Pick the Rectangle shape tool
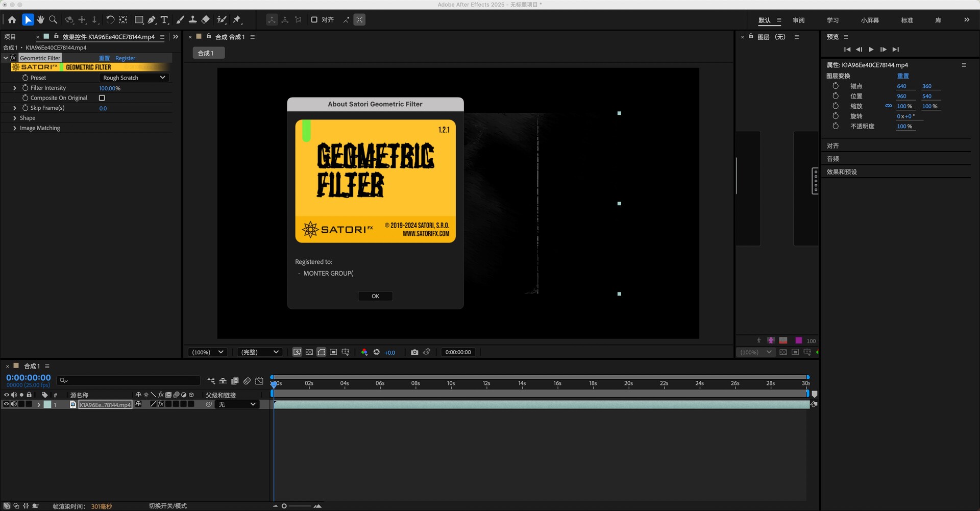Screen dimensions: 980x511 (138, 20)
